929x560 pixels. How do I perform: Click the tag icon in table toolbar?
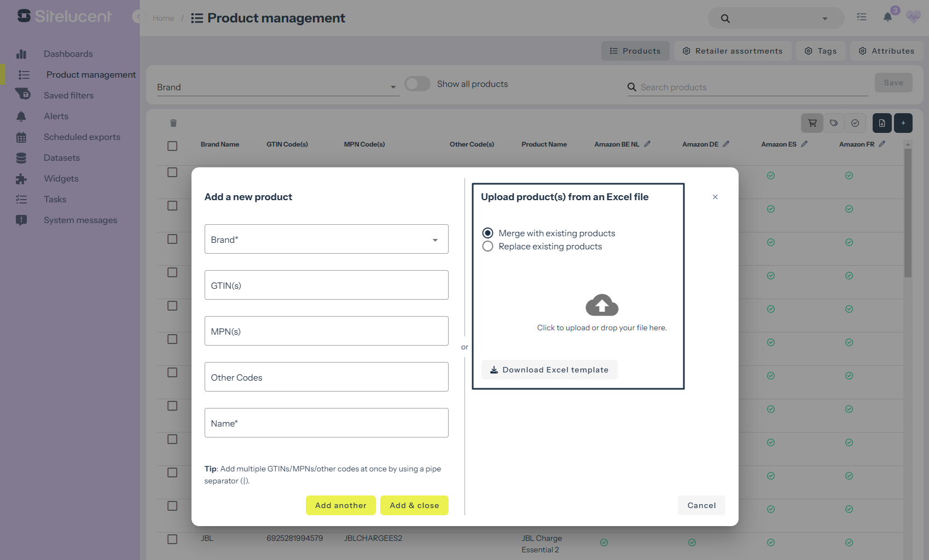point(833,123)
